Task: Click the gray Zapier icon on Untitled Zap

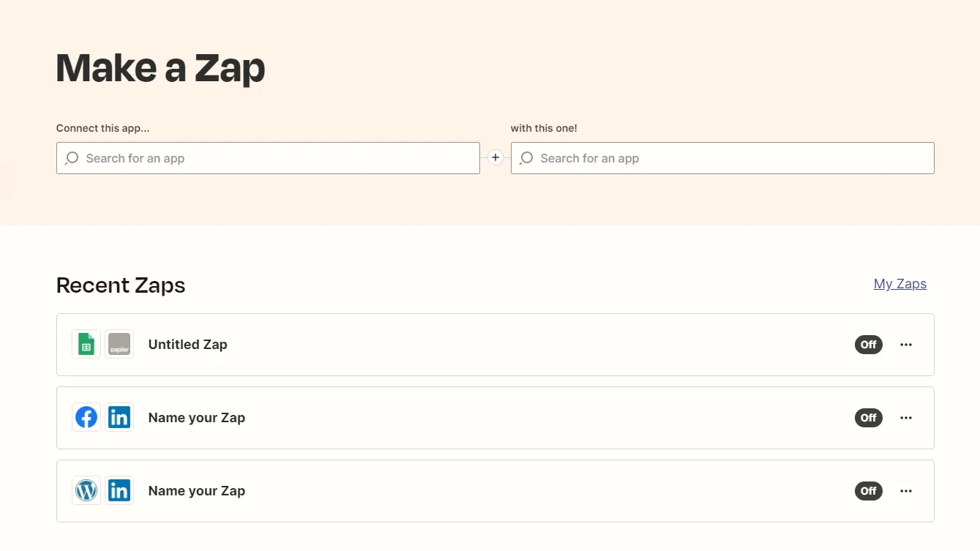Action: pyautogui.click(x=119, y=345)
